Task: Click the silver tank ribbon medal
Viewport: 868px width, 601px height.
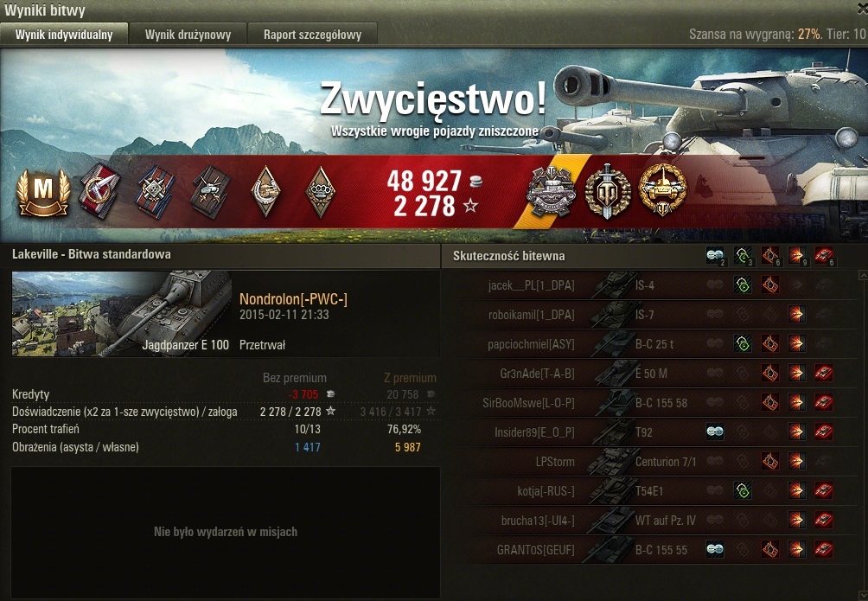Action: click(549, 191)
